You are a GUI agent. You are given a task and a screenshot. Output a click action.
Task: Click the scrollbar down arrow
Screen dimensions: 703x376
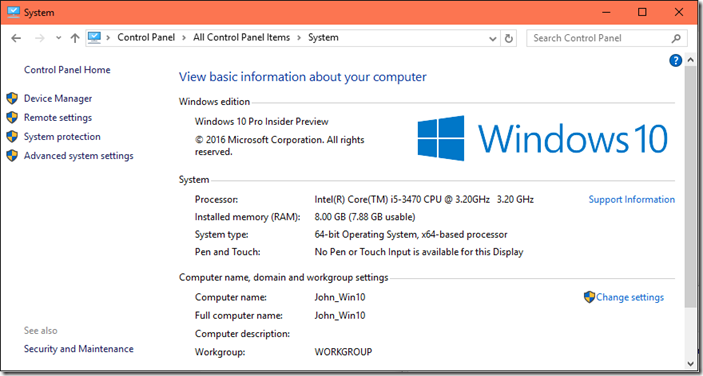coord(690,363)
